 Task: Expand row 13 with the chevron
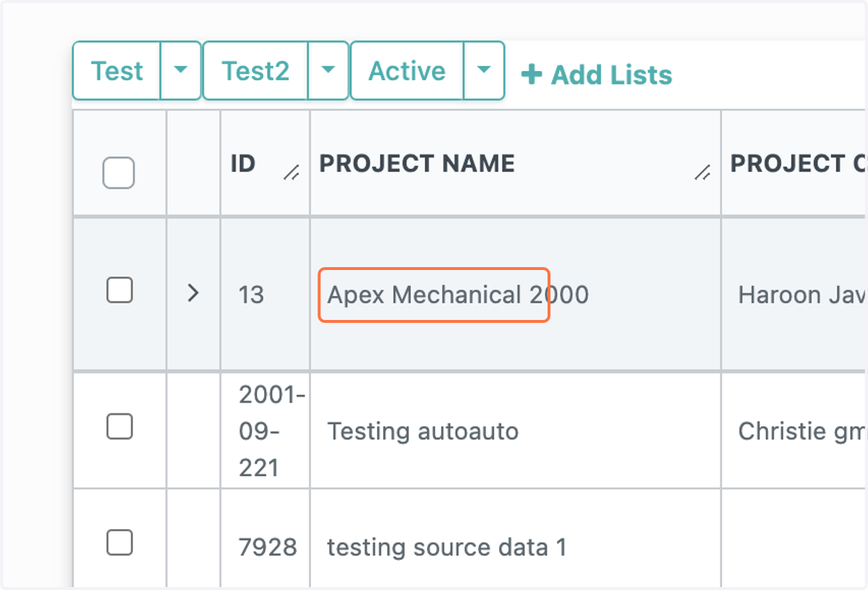pos(192,293)
